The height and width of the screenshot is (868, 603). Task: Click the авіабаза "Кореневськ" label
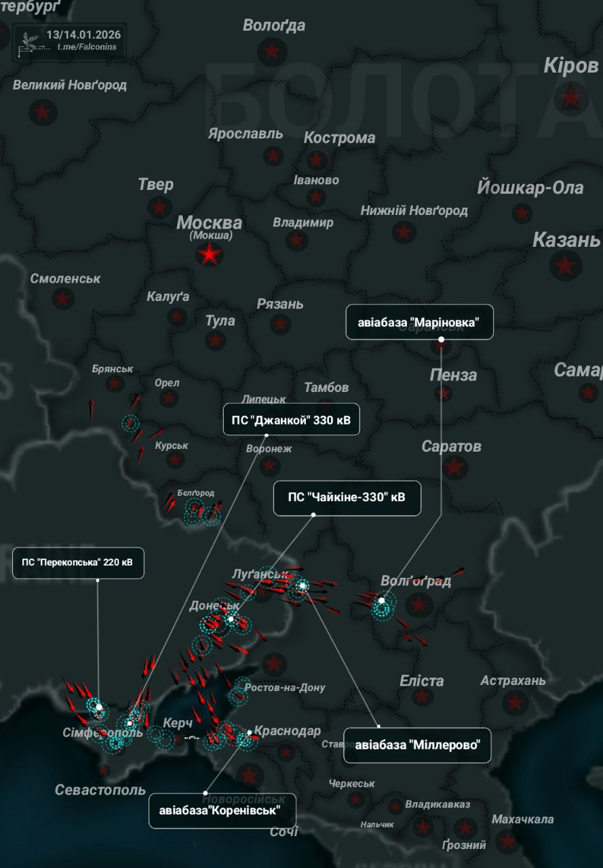click(x=222, y=810)
